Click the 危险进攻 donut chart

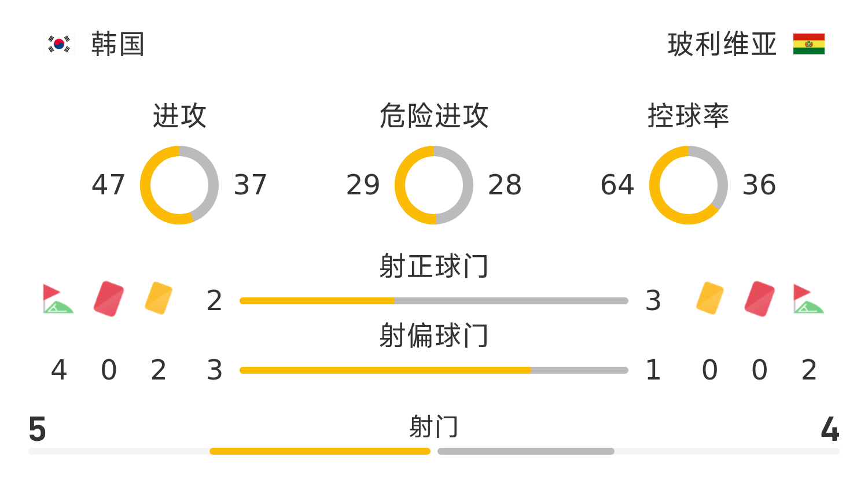[434, 185]
